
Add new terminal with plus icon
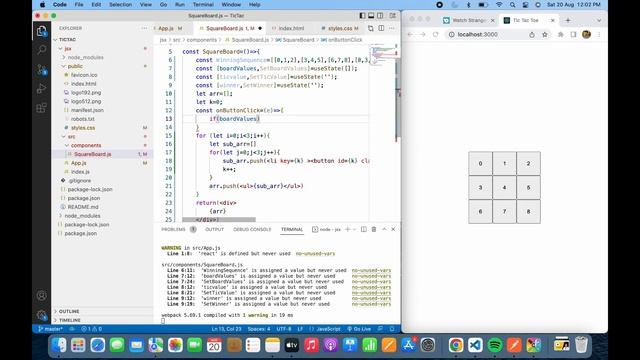coord(347,229)
